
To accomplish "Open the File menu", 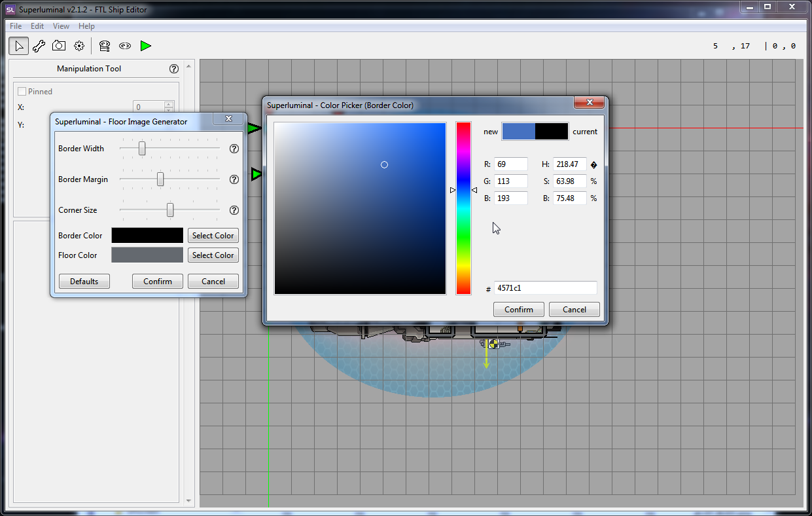I will pyautogui.click(x=16, y=26).
